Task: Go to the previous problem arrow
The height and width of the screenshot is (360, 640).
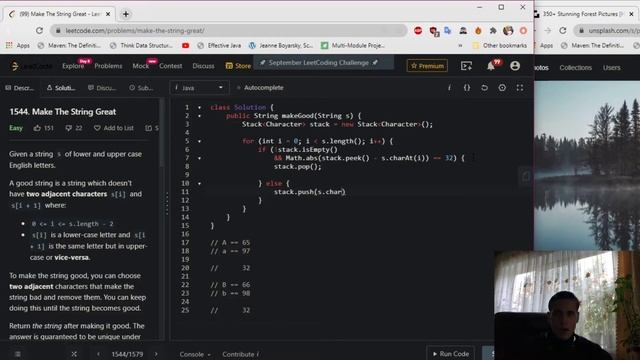Action: click(98, 354)
